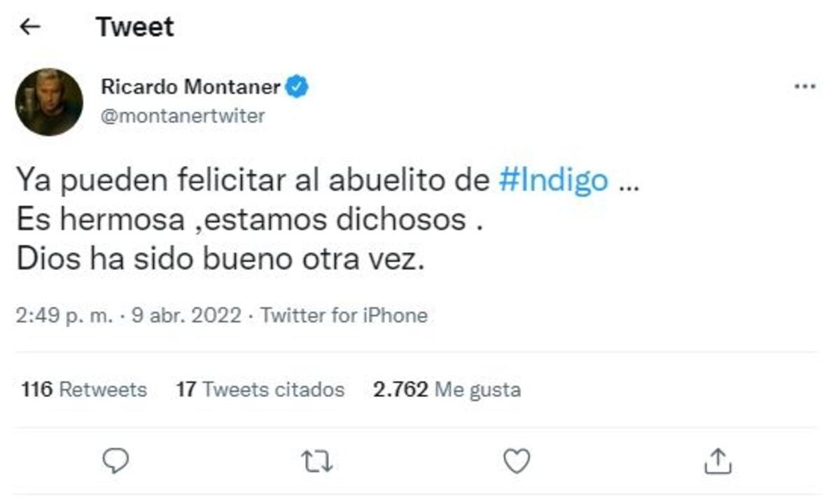Viewport: 840px width, 504px height.
Task: Open Ricardo Montaner's profile picture
Action: [49, 102]
